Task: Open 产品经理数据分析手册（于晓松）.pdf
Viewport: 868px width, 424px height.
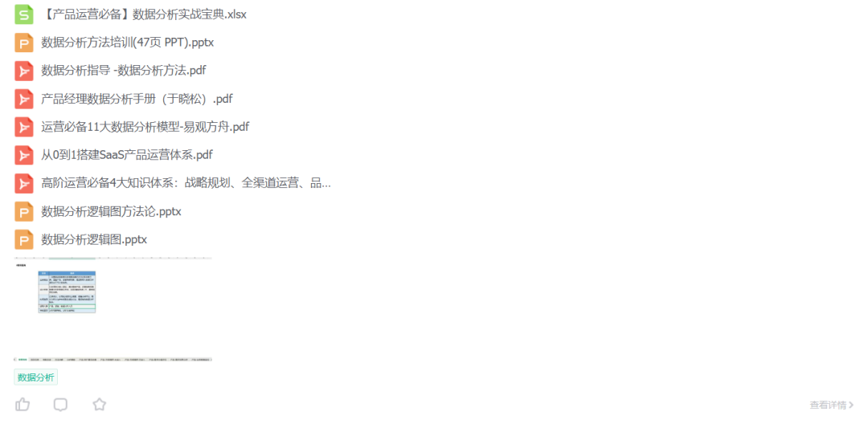Action: click(x=137, y=99)
